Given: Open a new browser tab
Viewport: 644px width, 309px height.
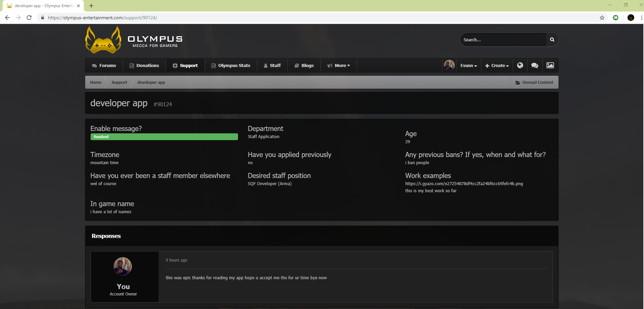Looking at the screenshot, I should [x=91, y=6].
